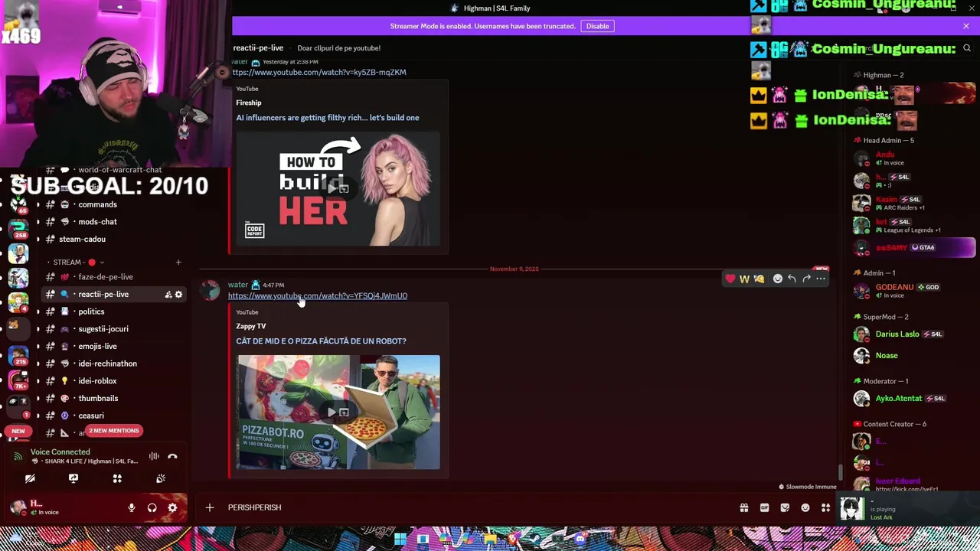Open water's user profile name
Viewport: 980px width, 551px height.
tap(238, 285)
